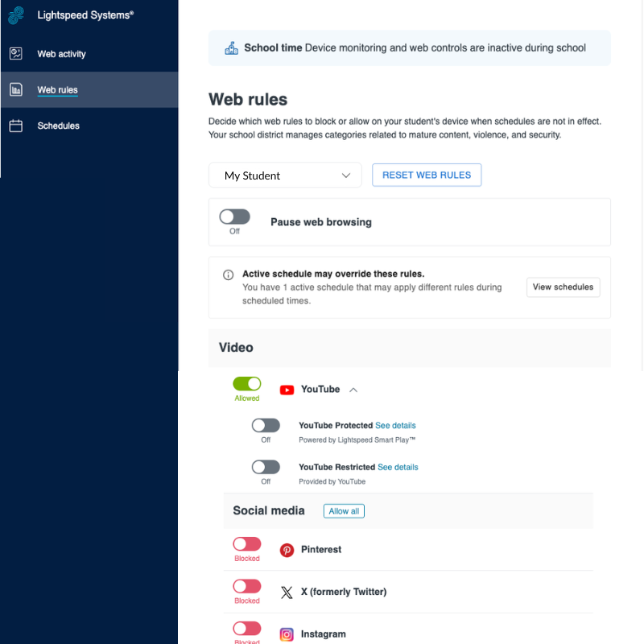The height and width of the screenshot is (644, 644).
Task: Toggle Pause web browsing switch
Action: coord(234,217)
